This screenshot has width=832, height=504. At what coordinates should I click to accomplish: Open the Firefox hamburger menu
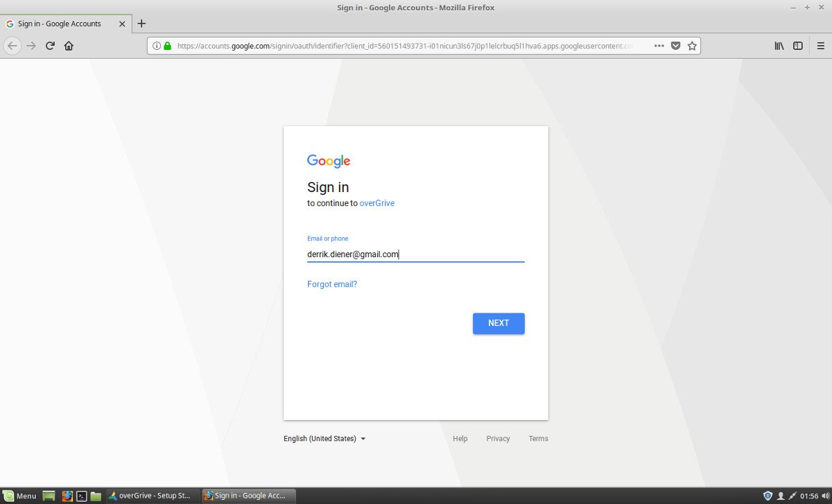tap(821, 46)
